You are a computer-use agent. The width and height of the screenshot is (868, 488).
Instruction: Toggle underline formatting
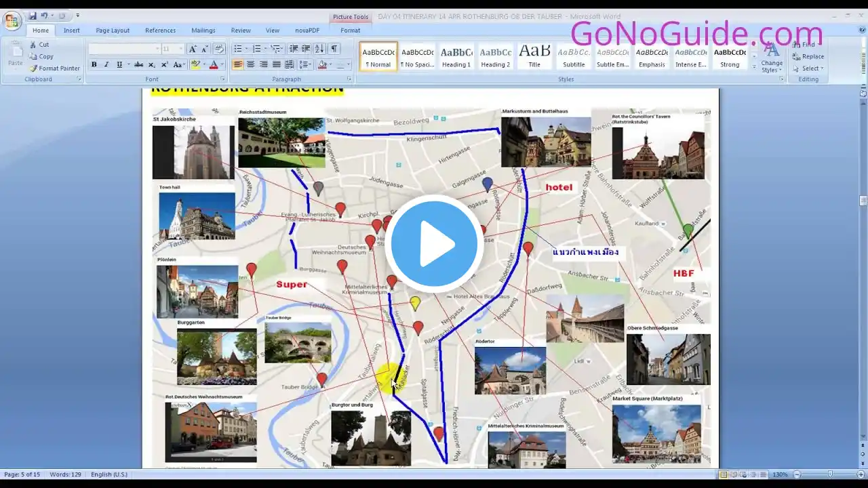pyautogui.click(x=119, y=64)
